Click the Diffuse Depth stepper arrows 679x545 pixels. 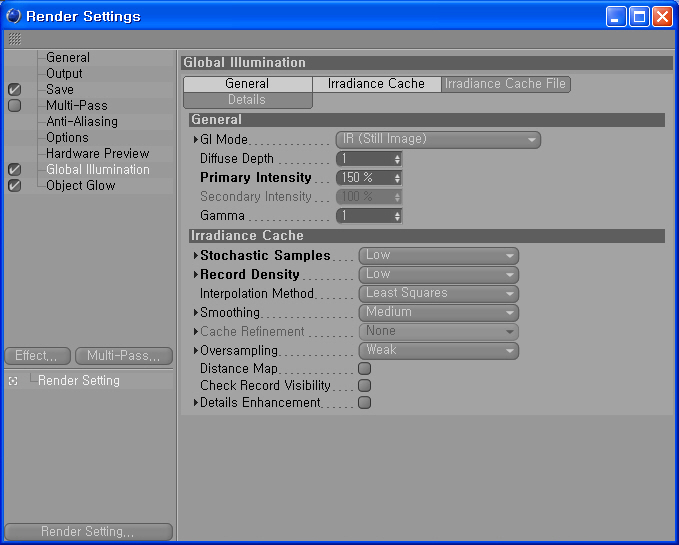coord(398,159)
